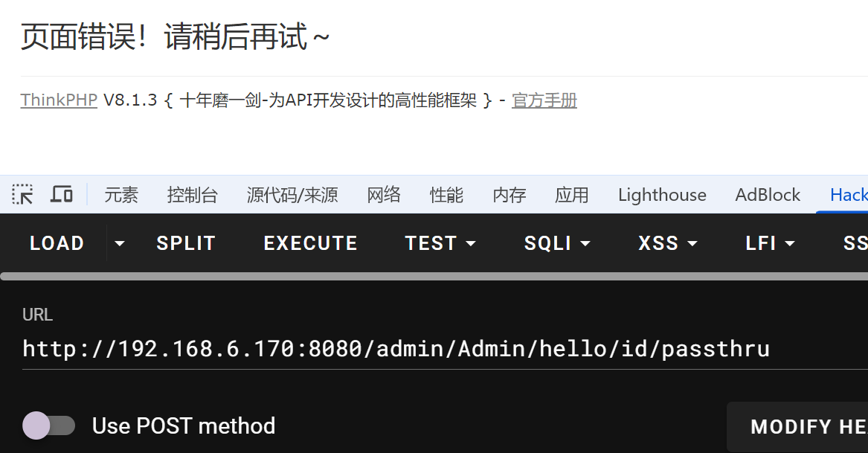
Task: Expand the XSS payload menu
Action: pos(668,243)
